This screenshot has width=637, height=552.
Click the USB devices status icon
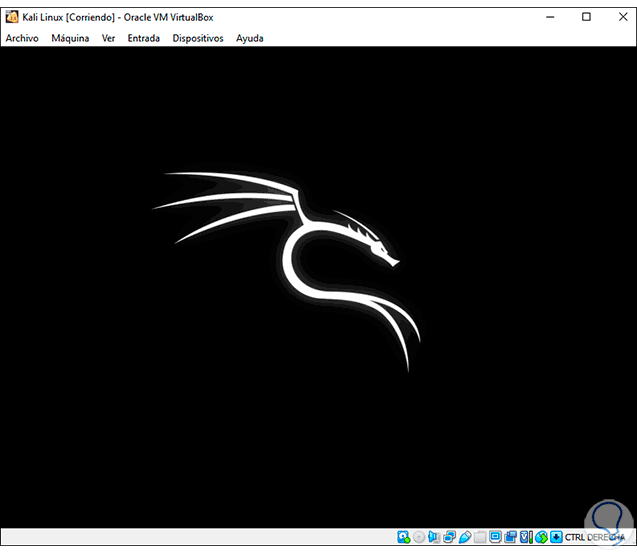coord(465,537)
